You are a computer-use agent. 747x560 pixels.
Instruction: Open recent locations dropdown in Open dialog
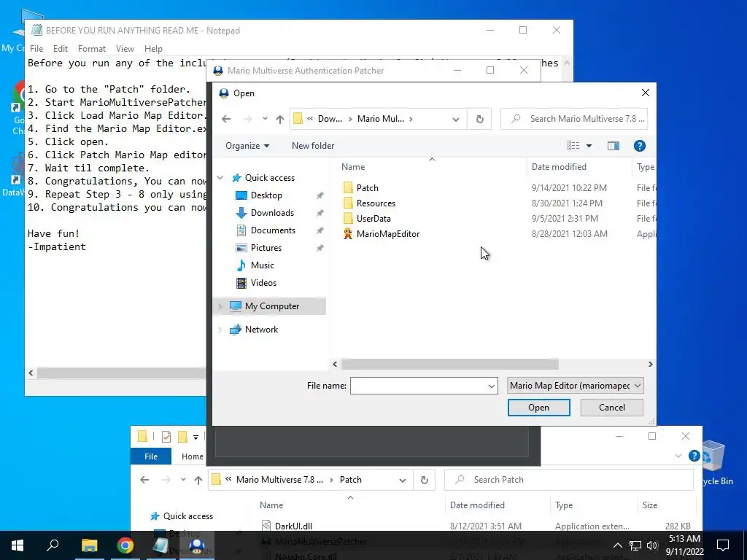click(265, 119)
